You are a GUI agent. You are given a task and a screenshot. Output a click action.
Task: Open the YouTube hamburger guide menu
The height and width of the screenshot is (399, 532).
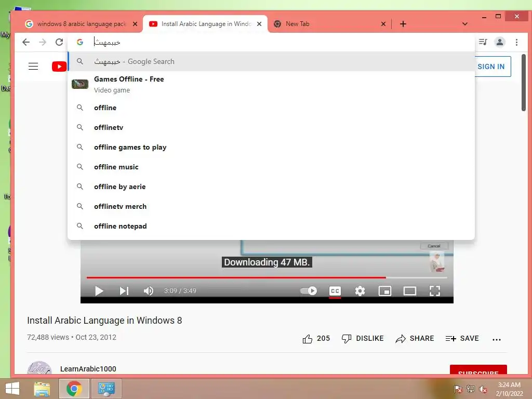33,66
